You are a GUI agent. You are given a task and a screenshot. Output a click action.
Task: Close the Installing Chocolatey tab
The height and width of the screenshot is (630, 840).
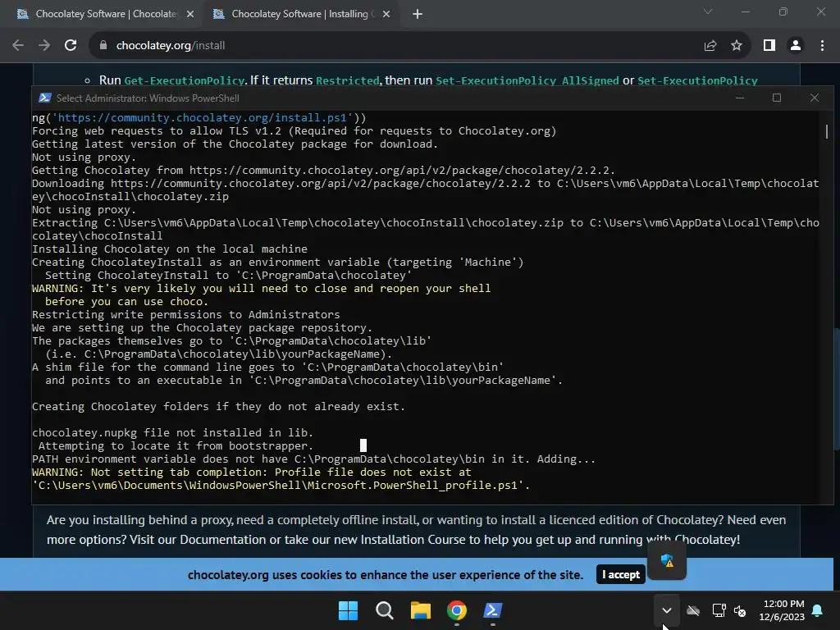pyautogui.click(x=386, y=14)
